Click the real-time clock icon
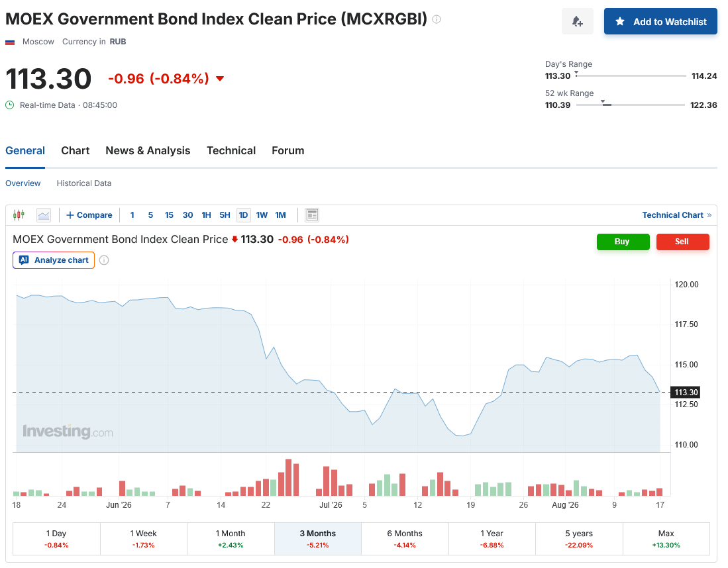This screenshot has height=568, width=728. 10,105
